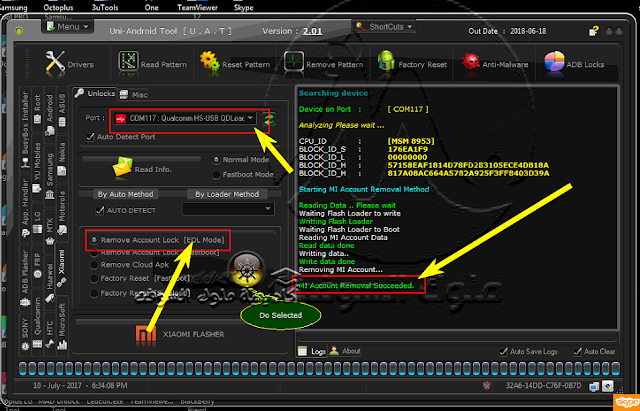Image resolution: width=640 pixels, height=411 pixels.
Task: Switch to the About tab
Action: tap(345, 351)
